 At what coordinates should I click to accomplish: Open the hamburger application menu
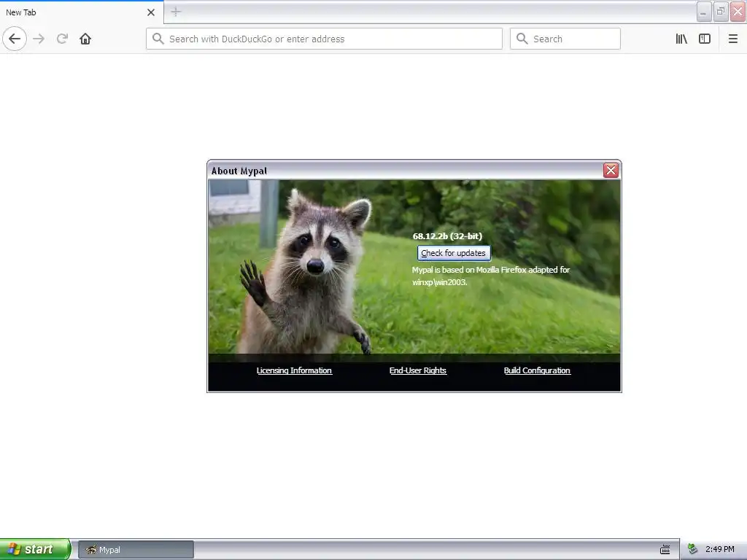[x=732, y=39]
